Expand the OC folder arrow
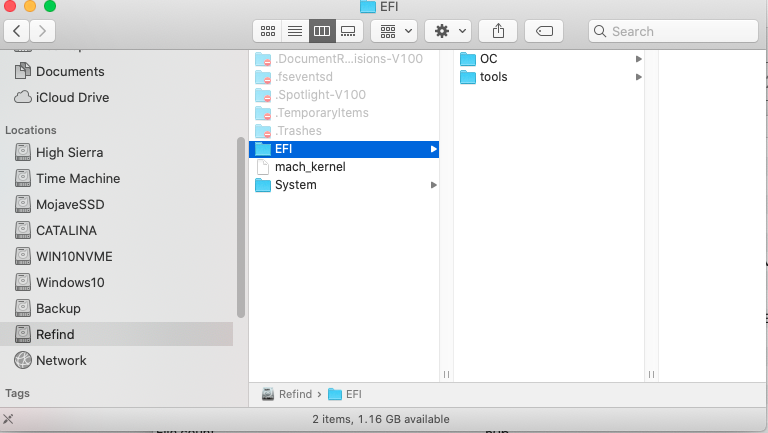The width and height of the screenshot is (768, 433). pos(638,59)
